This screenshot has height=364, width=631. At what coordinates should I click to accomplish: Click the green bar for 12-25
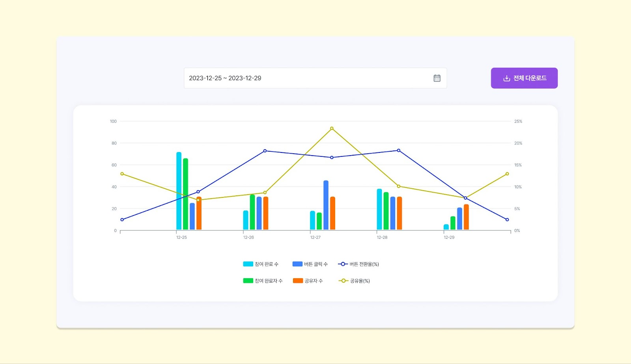[185, 194]
